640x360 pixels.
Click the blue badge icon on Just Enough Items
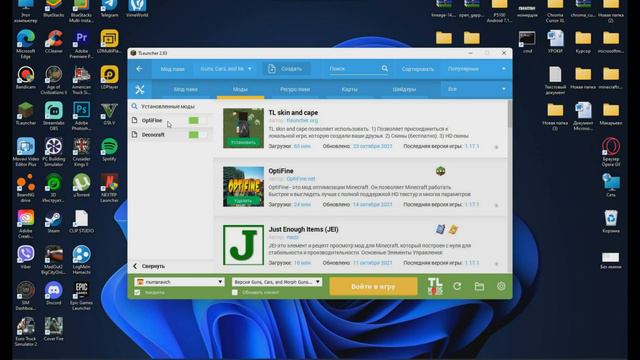pyautogui.click(x=440, y=229)
